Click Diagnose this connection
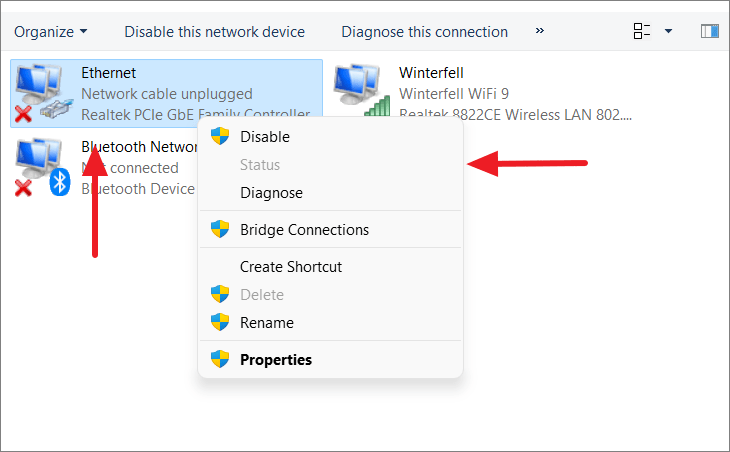The width and height of the screenshot is (730, 452). tap(425, 32)
